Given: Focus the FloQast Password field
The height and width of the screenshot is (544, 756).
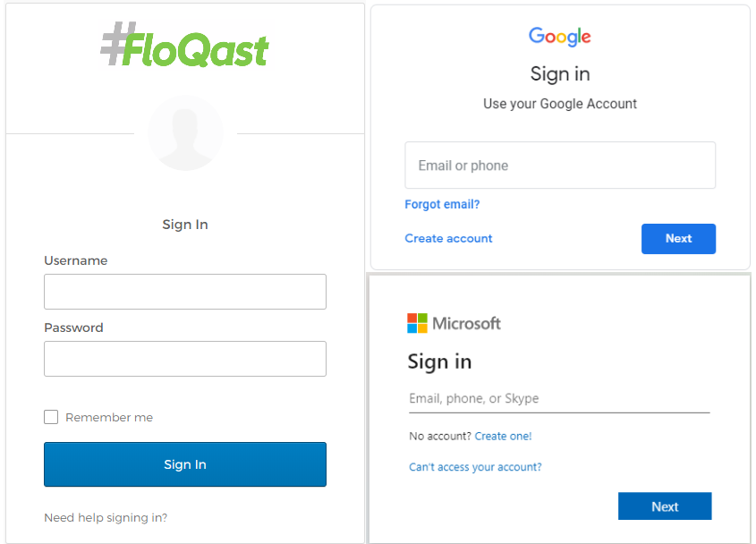Looking at the screenshot, I should click(x=185, y=359).
